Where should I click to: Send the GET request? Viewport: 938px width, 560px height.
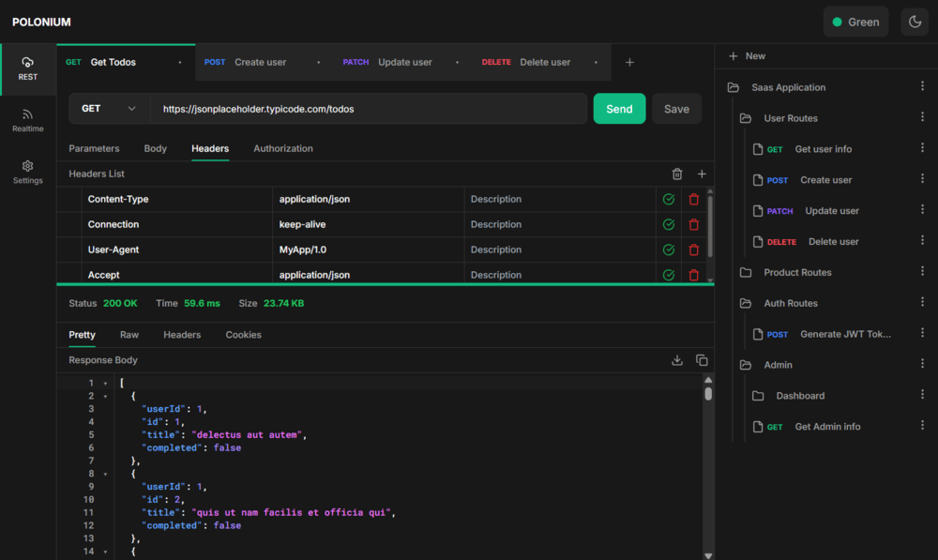[619, 109]
